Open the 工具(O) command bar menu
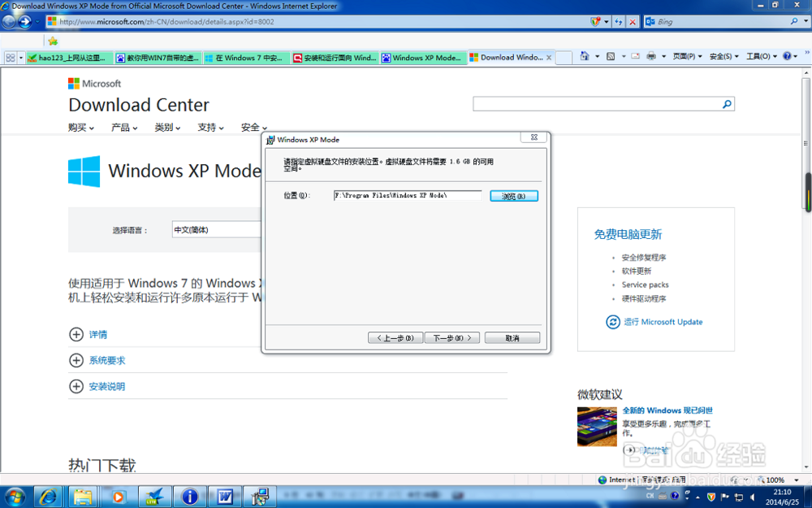Image resolution: width=812 pixels, height=508 pixels. point(762,56)
